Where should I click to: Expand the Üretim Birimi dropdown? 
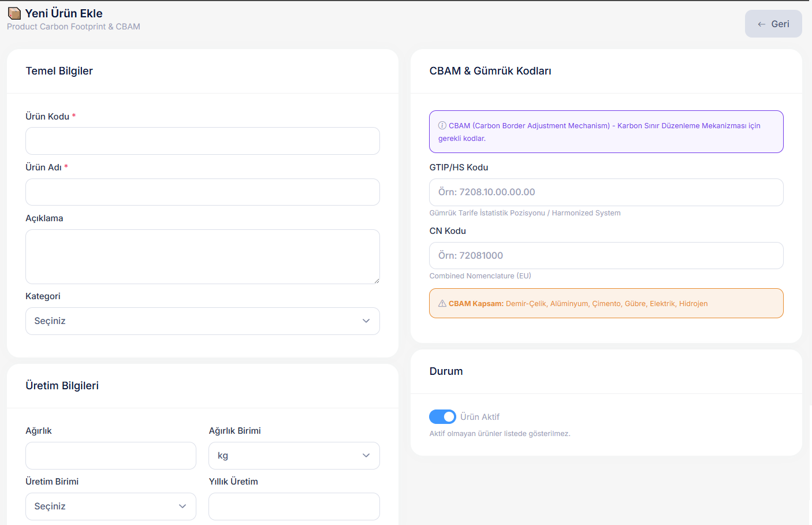coord(110,506)
